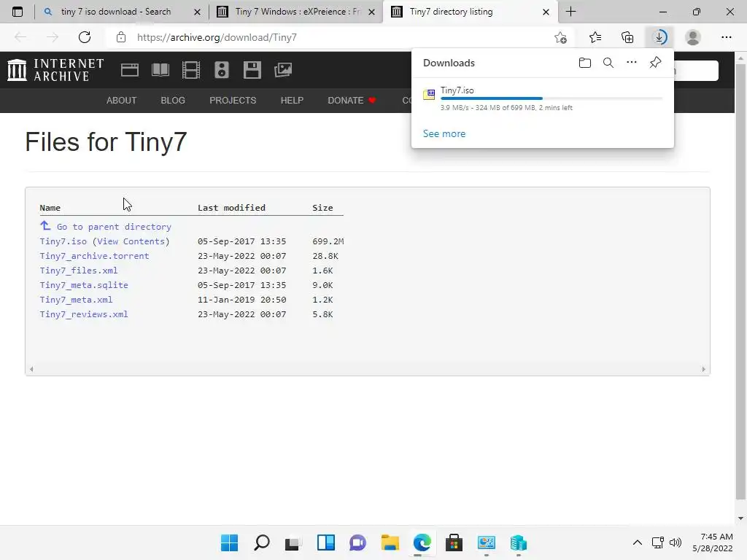Screen dimensions: 747x560
Task: Open taskbar Search
Action: point(262,542)
